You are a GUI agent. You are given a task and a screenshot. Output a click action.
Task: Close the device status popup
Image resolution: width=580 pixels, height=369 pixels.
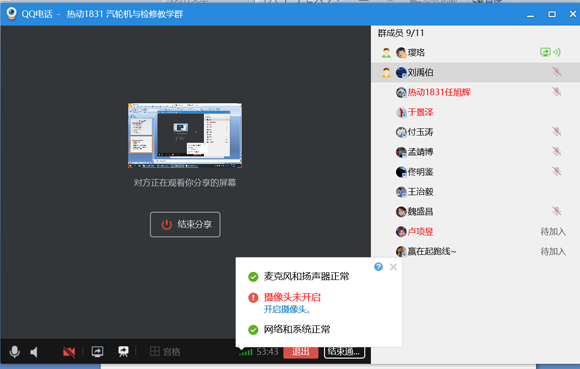[x=393, y=267]
